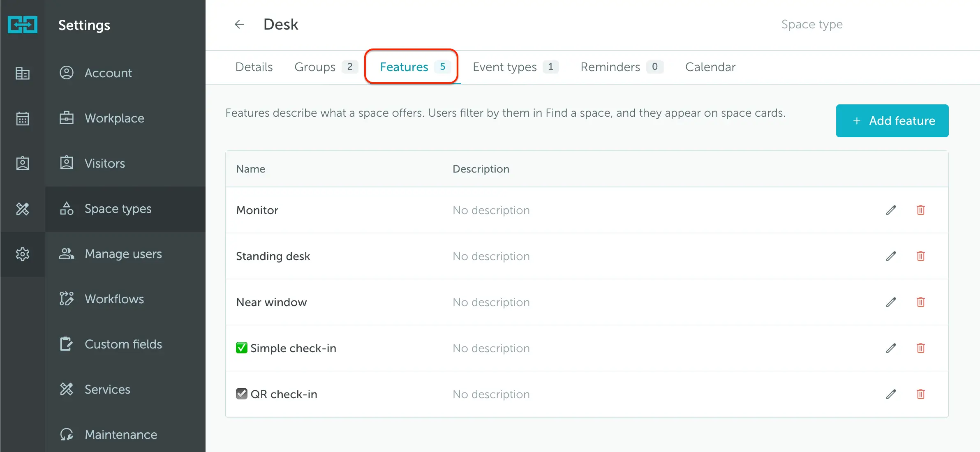Open Manage users in the sidebar
Viewport: 980px width, 452px height.
125,254
